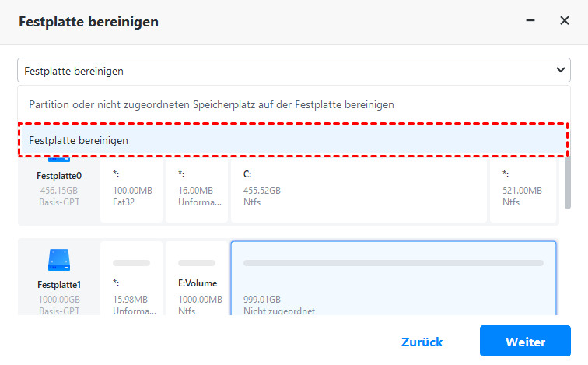Select the 521.00MB Ntfs partition

click(x=522, y=189)
